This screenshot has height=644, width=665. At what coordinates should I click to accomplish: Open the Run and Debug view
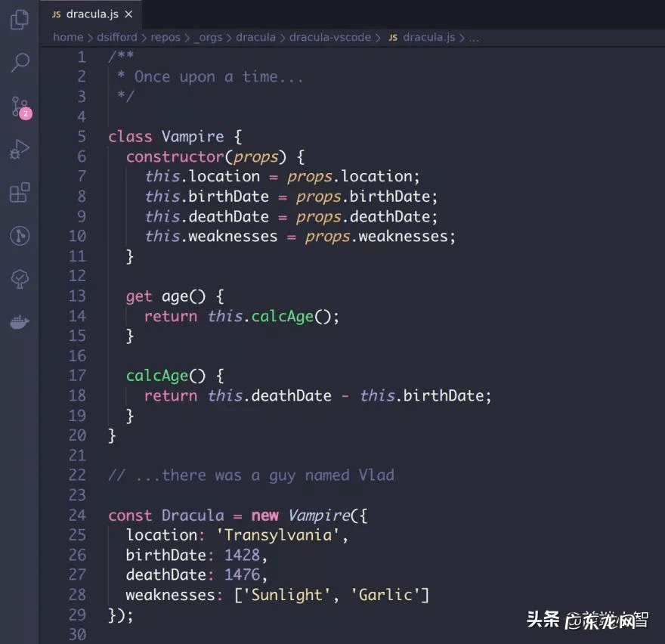20,150
